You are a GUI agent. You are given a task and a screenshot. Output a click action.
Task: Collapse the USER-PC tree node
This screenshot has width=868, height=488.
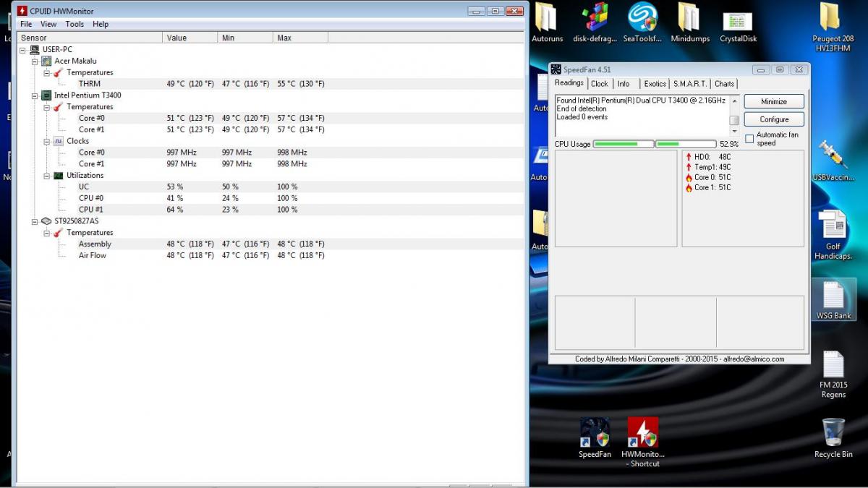pyautogui.click(x=24, y=50)
